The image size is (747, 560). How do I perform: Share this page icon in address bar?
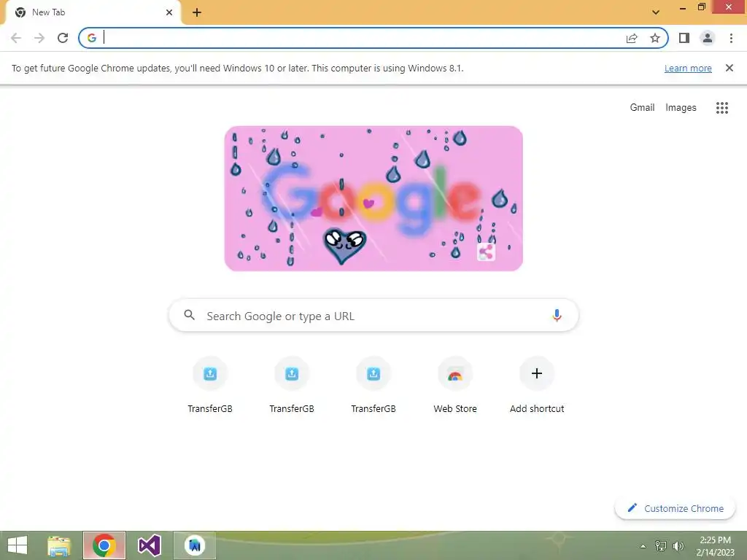[632, 38]
